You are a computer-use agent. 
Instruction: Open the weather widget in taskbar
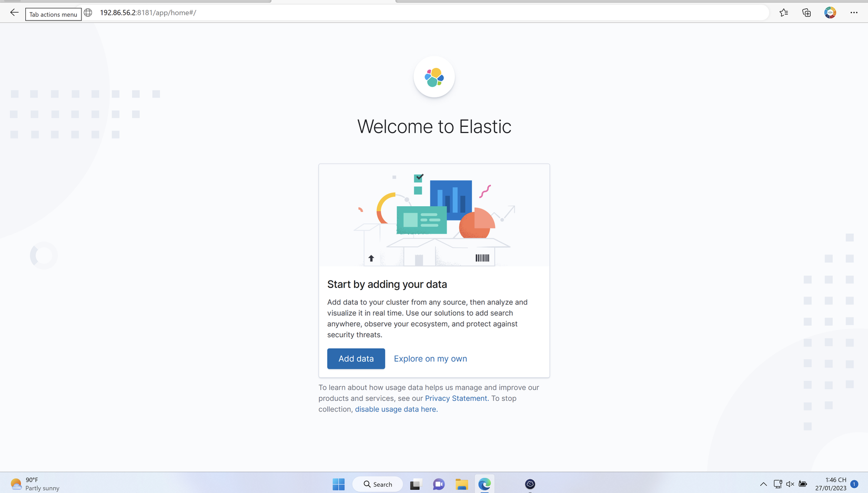[35, 484]
